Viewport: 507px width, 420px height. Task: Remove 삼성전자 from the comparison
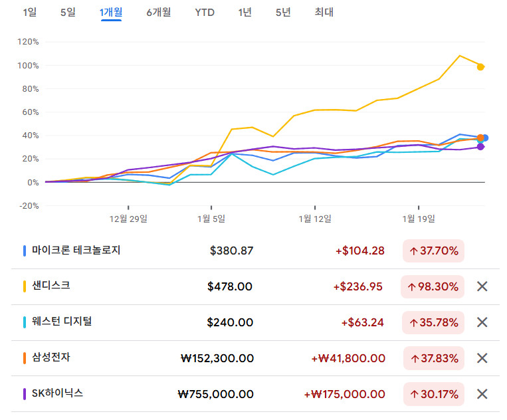click(482, 358)
